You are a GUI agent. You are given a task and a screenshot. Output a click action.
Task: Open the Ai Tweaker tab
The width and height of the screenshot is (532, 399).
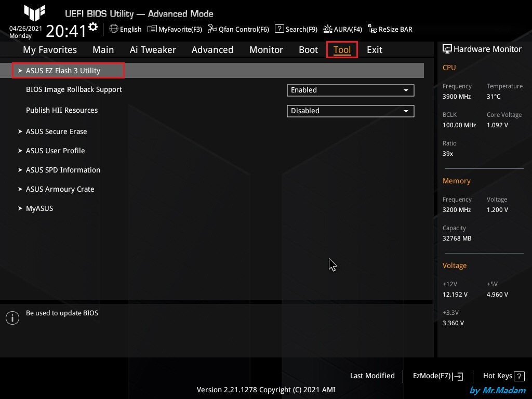pos(153,50)
